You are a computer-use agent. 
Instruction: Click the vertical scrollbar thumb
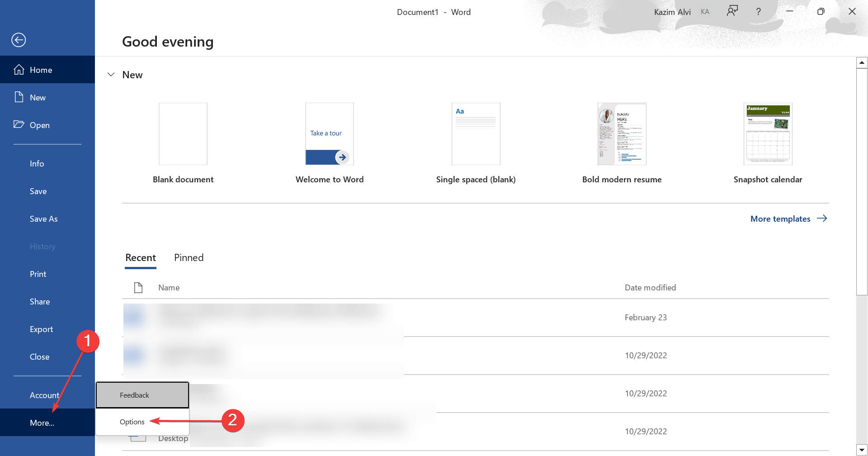tap(862, 181)
